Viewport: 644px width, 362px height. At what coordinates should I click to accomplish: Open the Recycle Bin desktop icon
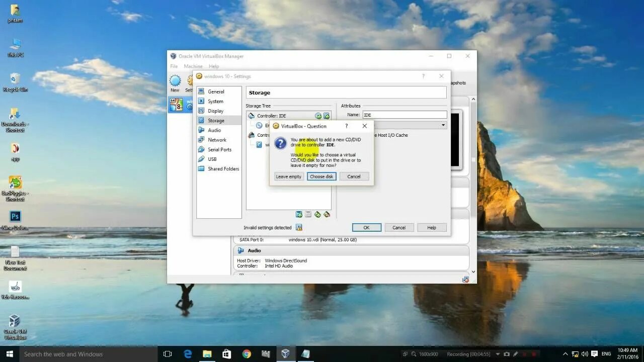(x=15, y=82)
